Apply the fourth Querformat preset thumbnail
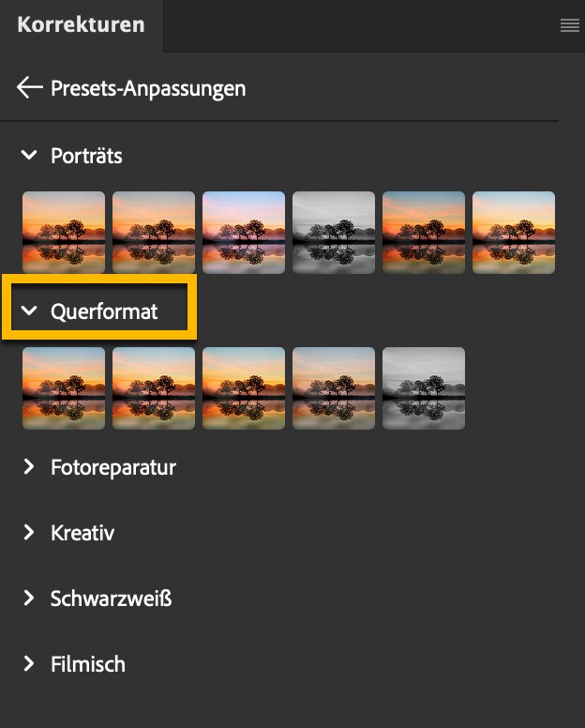 (x=334, y=388)
